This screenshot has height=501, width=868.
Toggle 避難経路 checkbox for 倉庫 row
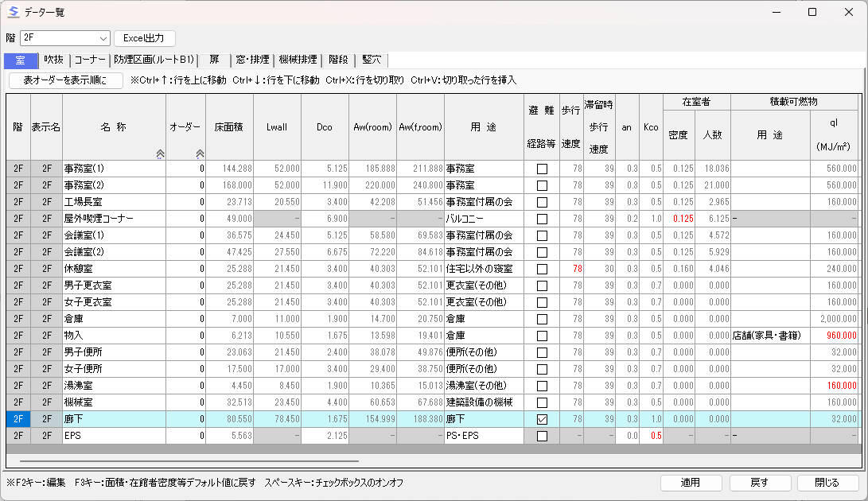point(542,319)
